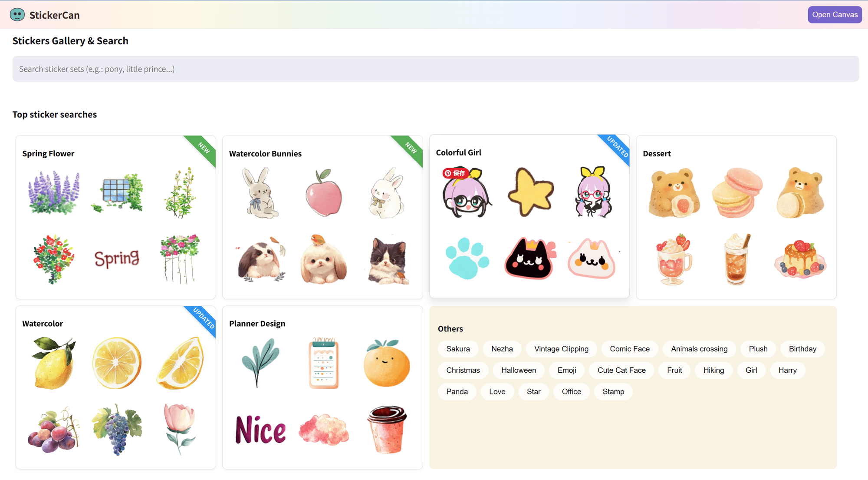Choose the Vintage Clipping tag
The width and height of the screenshot is (868, 480).
561,349
